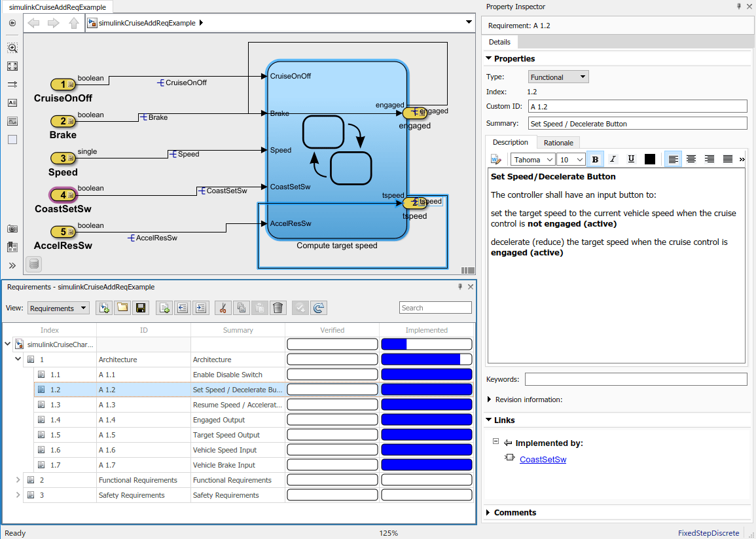Click the trash delete requirement icon

coord(278,308)
